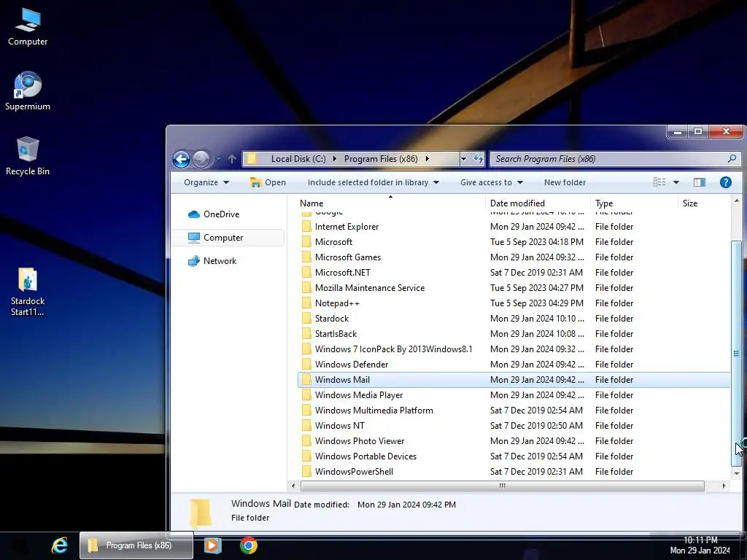Select Mozilla Maintenance Service folder
747x560 pixels.
pos(514,288)
